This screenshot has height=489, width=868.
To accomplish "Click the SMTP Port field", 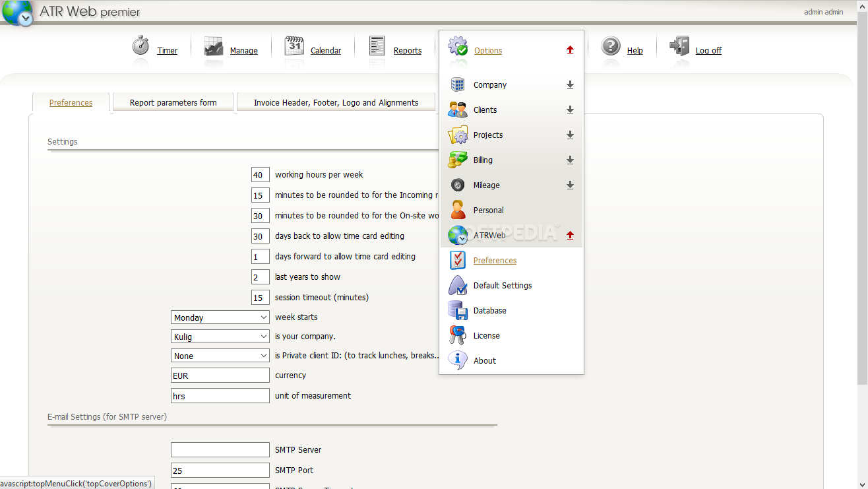I will pos(220,471).
